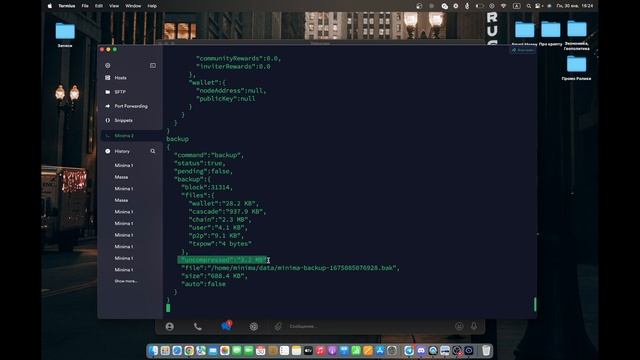Viewport: 640px width, 360px height.
Task: Open Apple TV from the Dock
Action: click(308, 351)
